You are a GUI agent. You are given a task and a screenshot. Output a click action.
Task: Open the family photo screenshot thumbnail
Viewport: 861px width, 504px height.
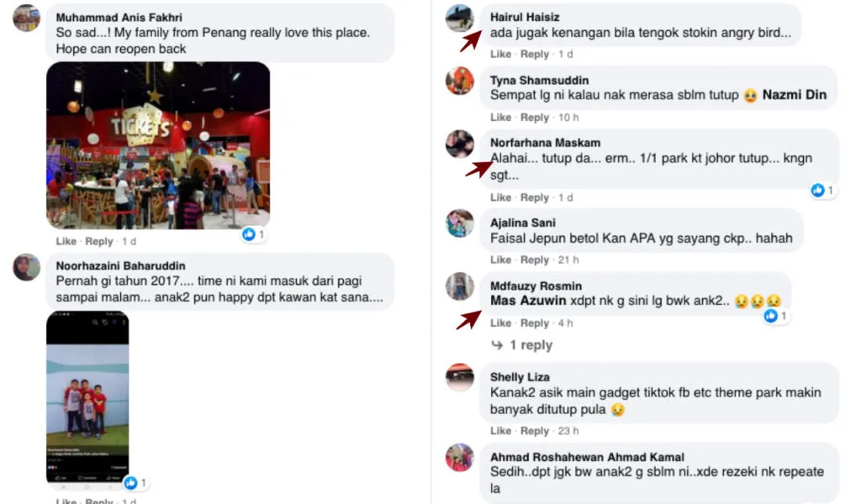[x=87, y=397]
